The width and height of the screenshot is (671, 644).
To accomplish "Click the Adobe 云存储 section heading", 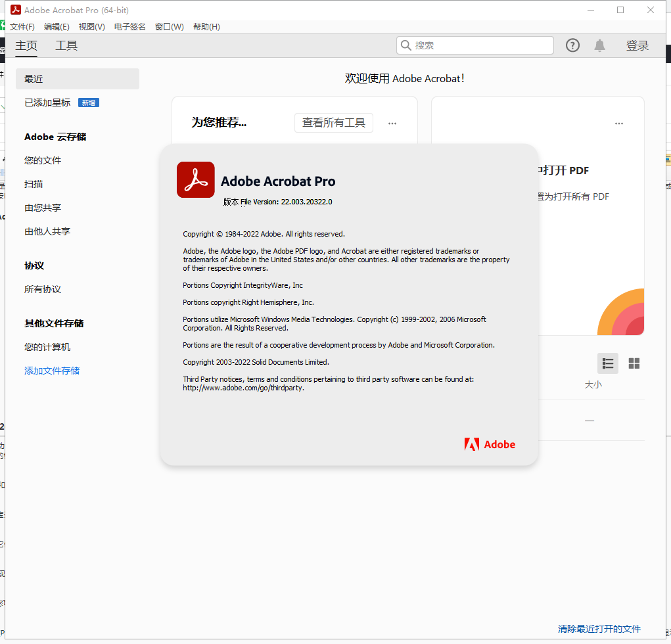I will [x=55, y=137].
